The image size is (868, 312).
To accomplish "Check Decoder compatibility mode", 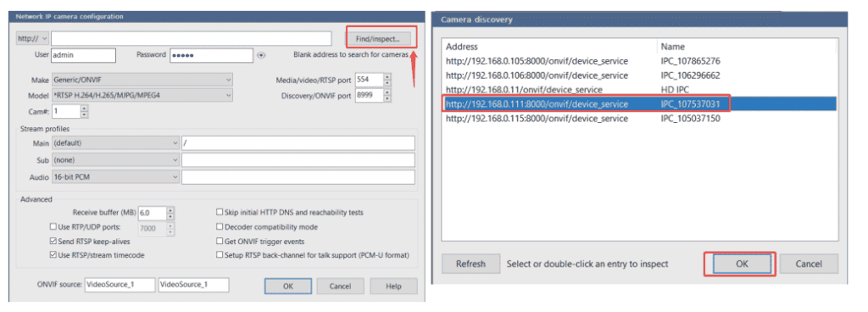I will pyautogui.click(x=220, y=227).
